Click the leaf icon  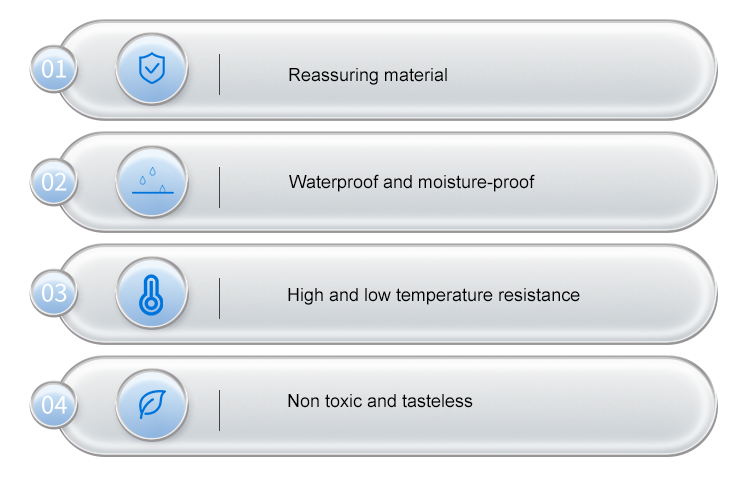[x=151, y=405]
